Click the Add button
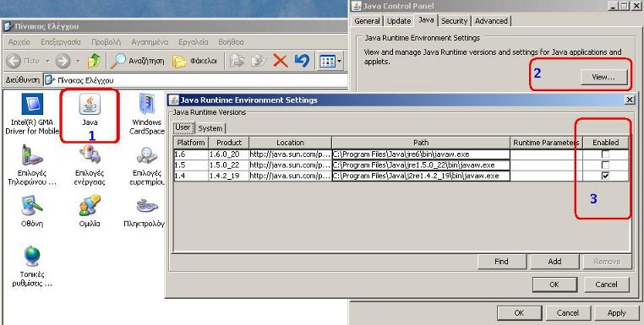The height and width of the screenshot is (325, 644). [554, 262]
